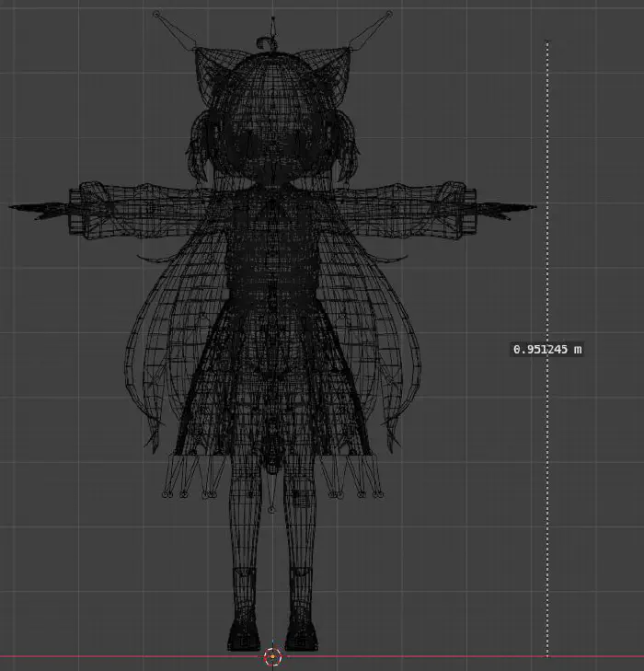
Task: Click the bottom endpoint of the dotted ruler
Action: [x=547, y=655]
